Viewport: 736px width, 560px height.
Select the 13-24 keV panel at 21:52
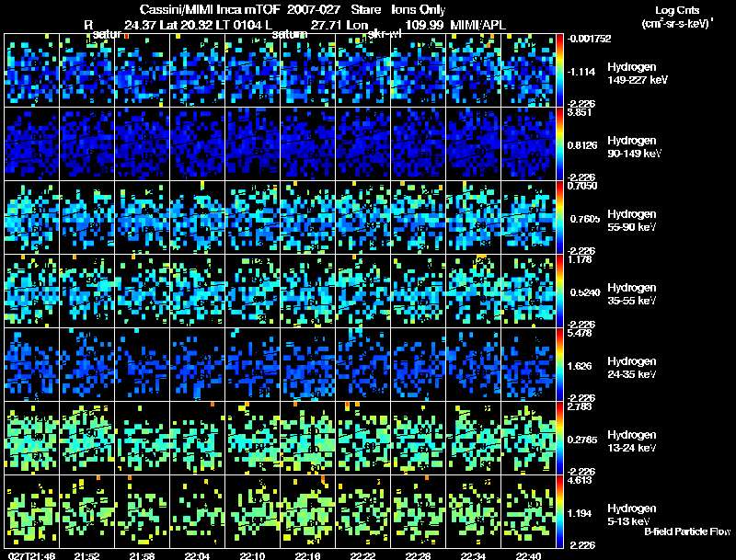pos(86,438)
